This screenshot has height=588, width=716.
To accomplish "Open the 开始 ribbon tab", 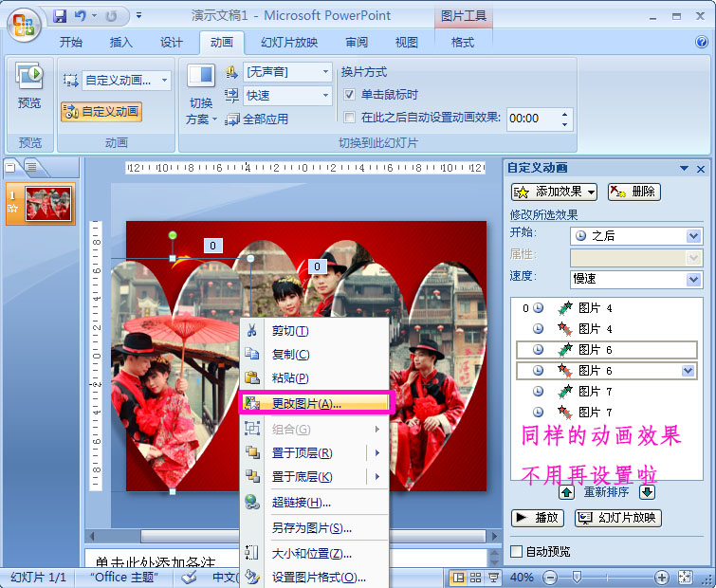I will pyautogui.click(x=71, y=43).
